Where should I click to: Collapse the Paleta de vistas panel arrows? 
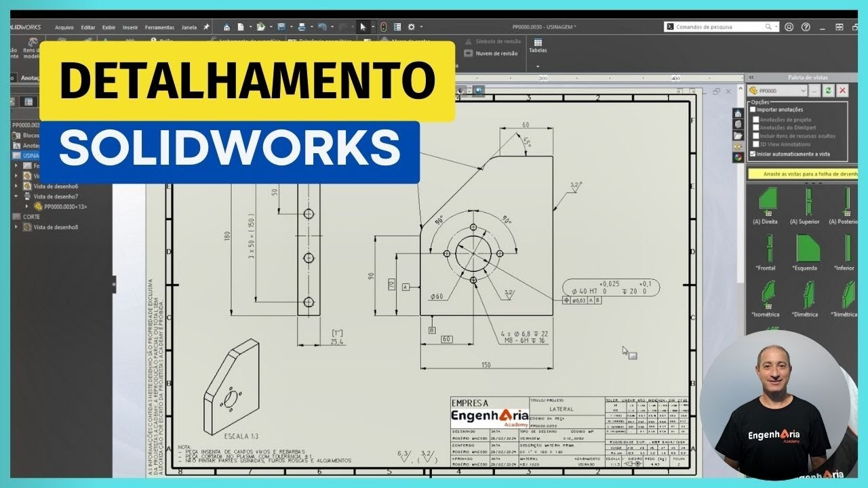pyautogui.click(x=751, y=77)
